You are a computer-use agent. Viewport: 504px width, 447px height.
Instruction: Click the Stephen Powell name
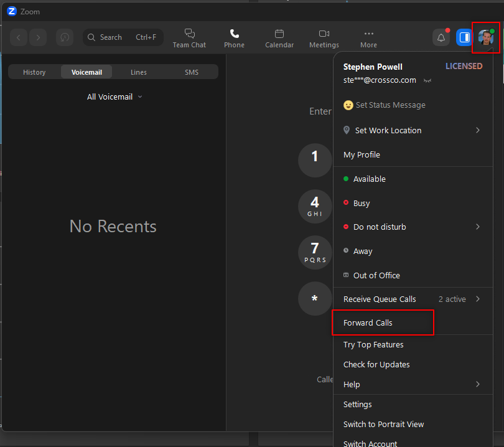(373, 67)
